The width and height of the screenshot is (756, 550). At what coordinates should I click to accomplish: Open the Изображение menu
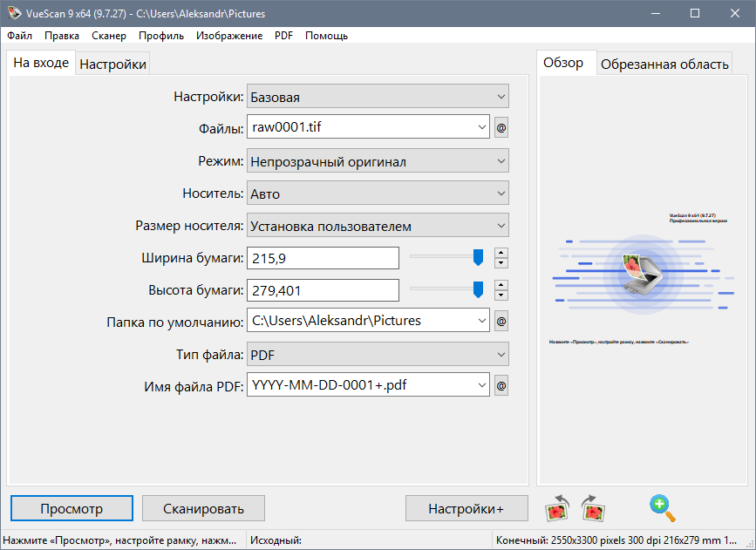(229, 36)
